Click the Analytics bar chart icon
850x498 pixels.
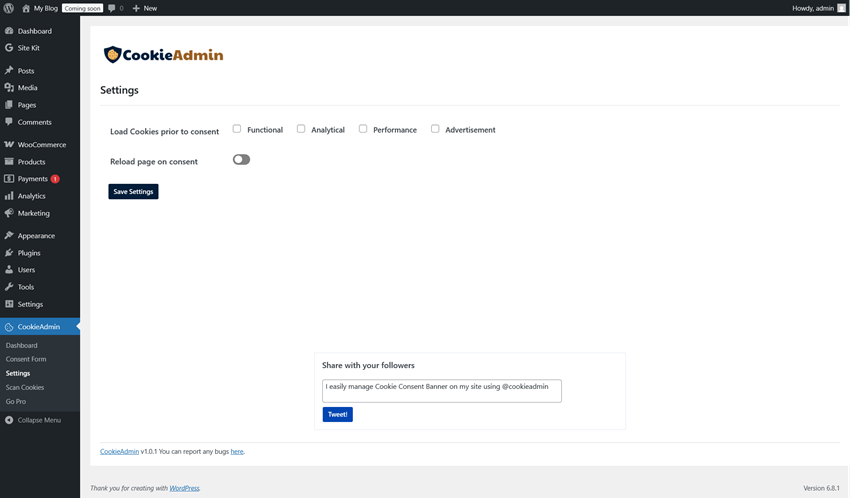pyautogui.click(x=9, y=196)
